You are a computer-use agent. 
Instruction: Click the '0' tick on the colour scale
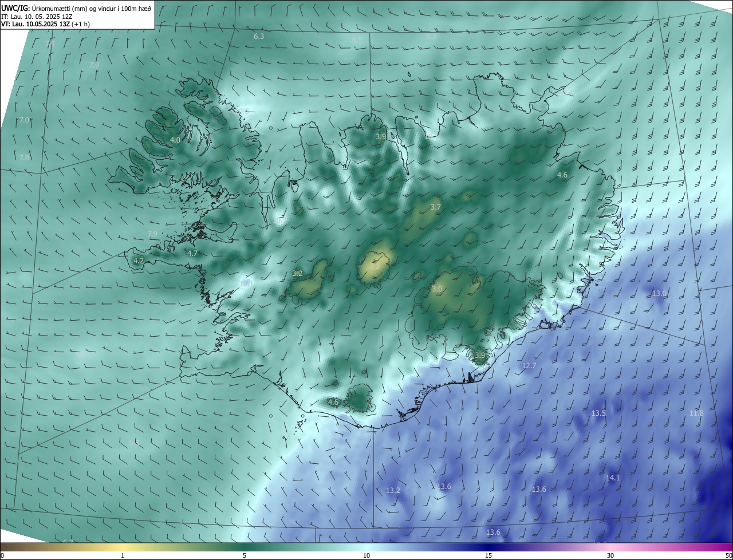[x=2, y=555]
